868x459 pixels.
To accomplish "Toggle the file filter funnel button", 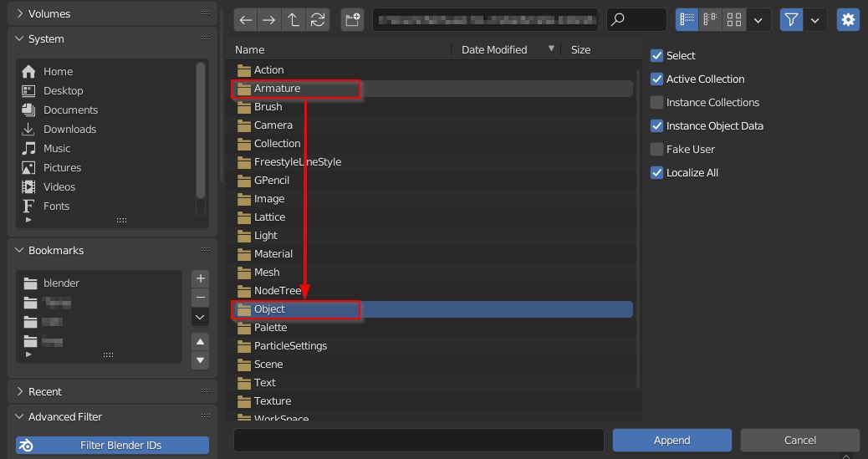I will coord(792,21).
